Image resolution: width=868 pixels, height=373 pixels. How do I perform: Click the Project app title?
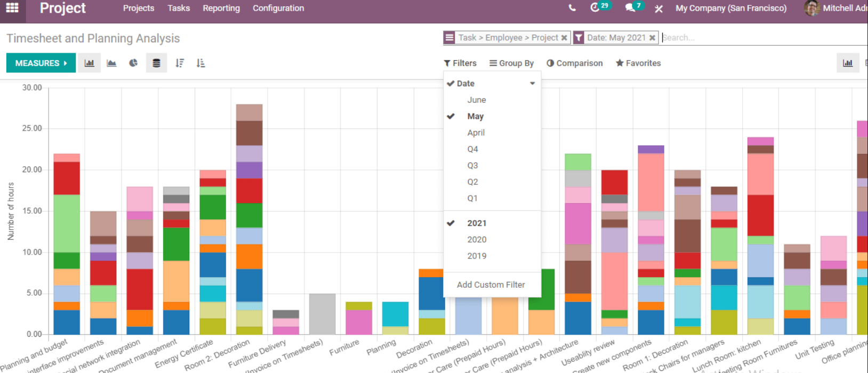(x=63, y=8)
